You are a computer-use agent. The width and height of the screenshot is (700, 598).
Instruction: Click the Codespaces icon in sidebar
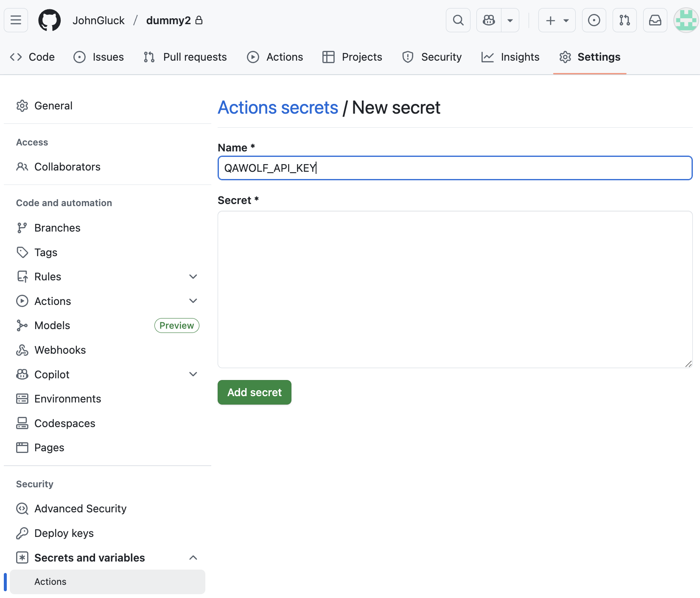coord(22,423)
